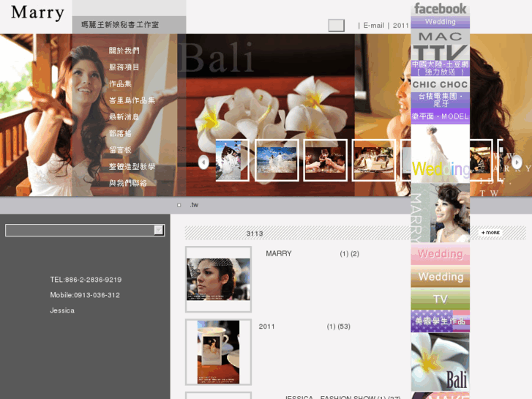Click the green TV banner
Image resolution: width=532 pixels, height=399 pixels.
pyautogui.click(x=441, y=299)
